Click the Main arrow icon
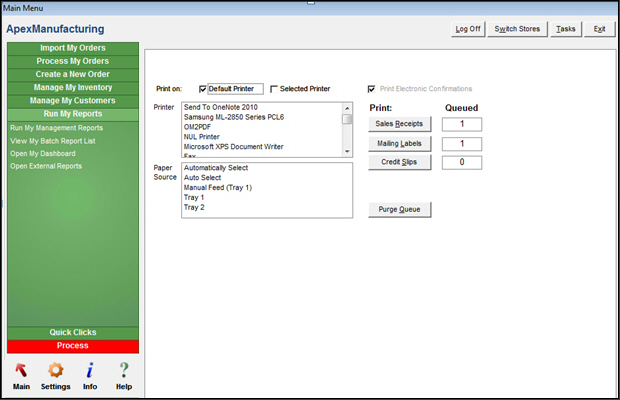 [x=21, y=370]
